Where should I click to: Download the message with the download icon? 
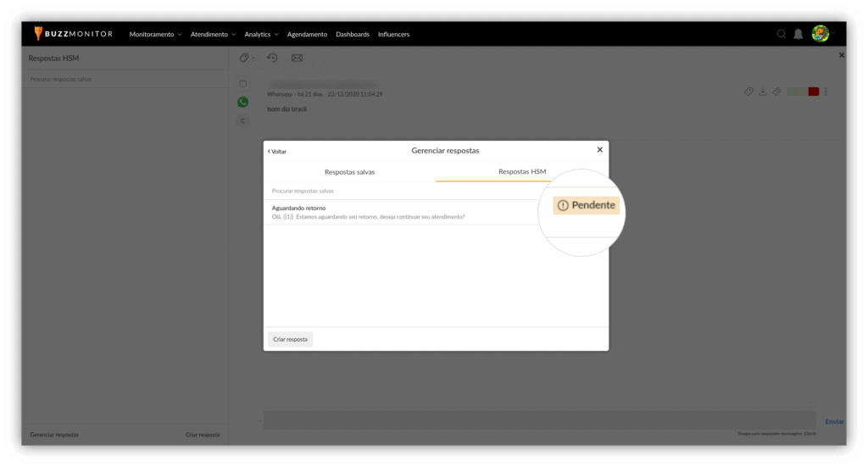762,92
